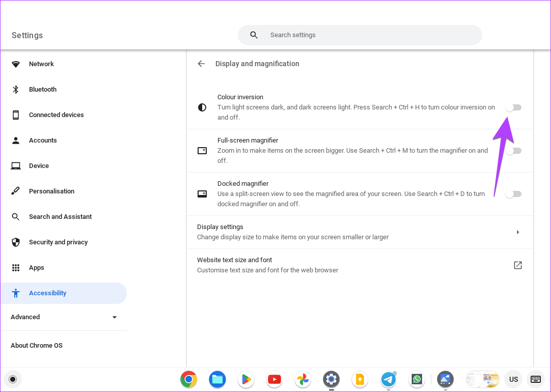Select Accessibility in the sidebar
The height and width of the screenshot is (392, 551).
[47, 293]
